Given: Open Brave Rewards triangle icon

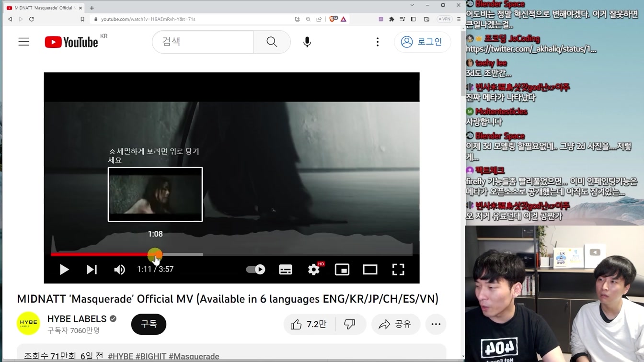Looking at the screenshot, I should click(x=344, y=19).
